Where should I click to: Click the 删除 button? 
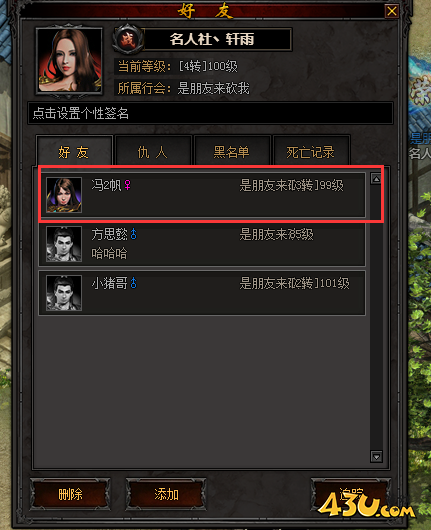[x=70, y=494]
